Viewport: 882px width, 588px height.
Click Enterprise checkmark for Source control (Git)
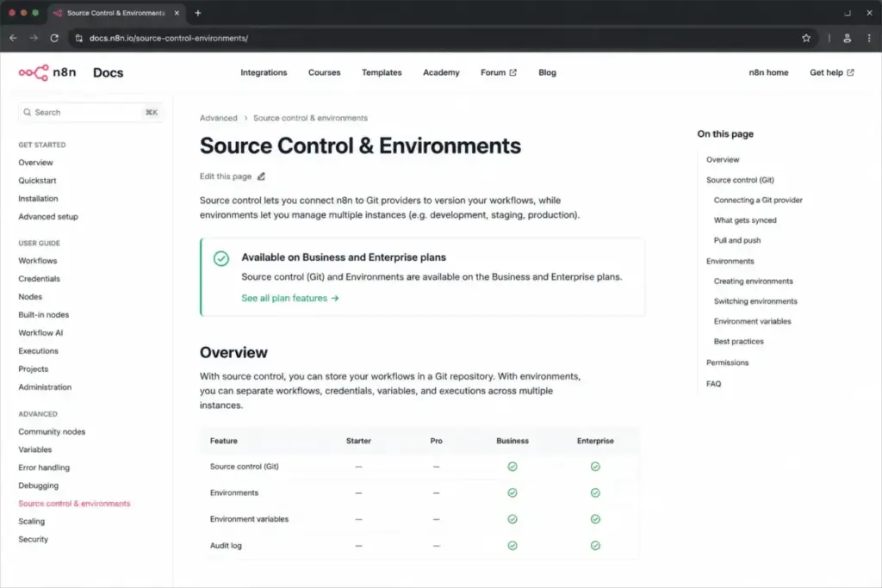point(595,467)
